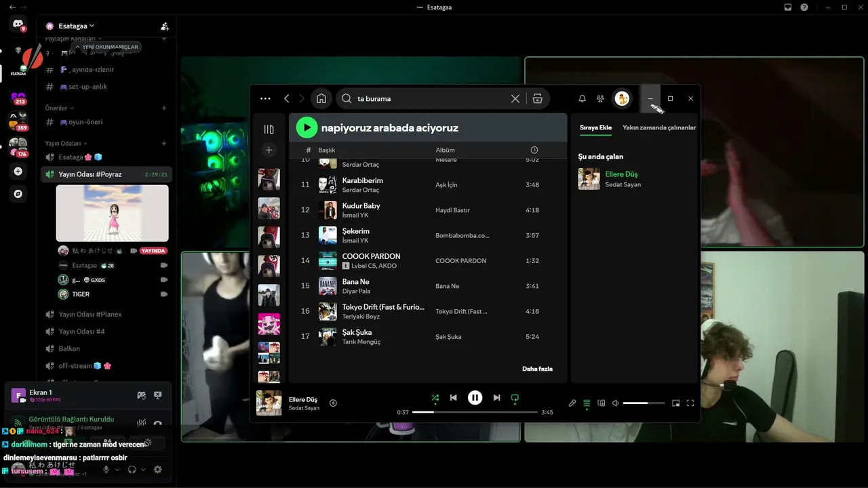This screenshot has height=488, width=868.
Task: Sort tracks by duration clock icon
Action: coord(534,150)
